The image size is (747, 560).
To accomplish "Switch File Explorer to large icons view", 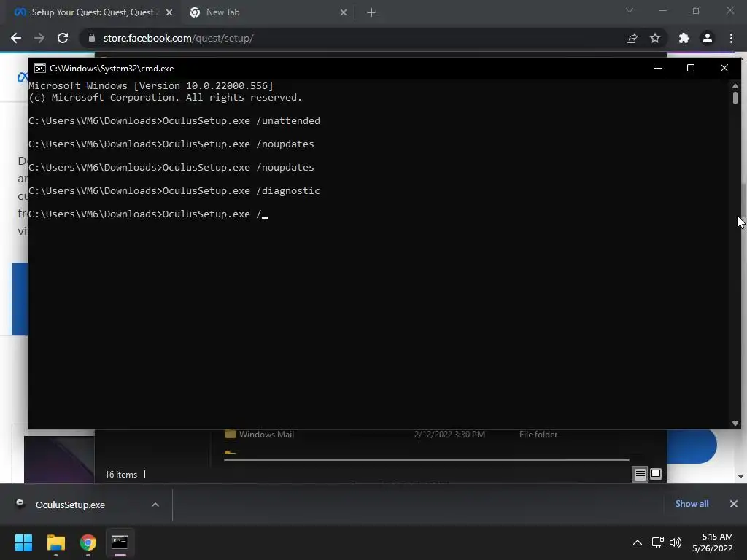I will pyautogui.click(x=656, y=474).
